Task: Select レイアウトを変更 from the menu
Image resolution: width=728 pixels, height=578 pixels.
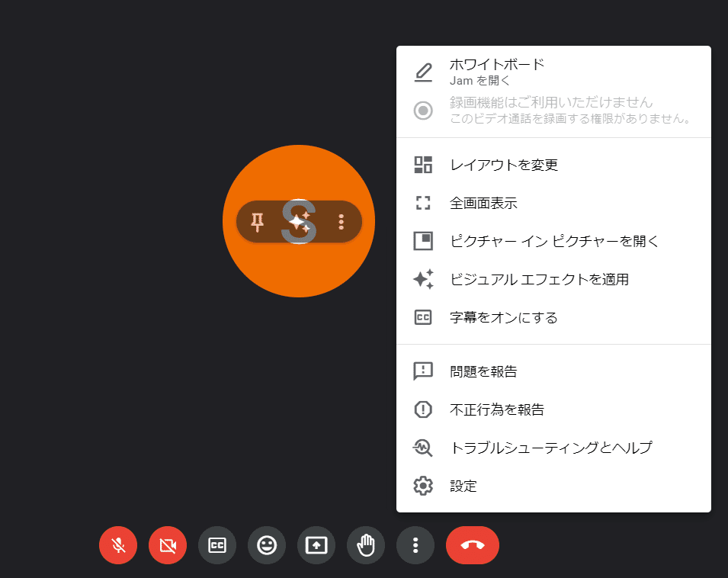Action: (x=553, y=165)
